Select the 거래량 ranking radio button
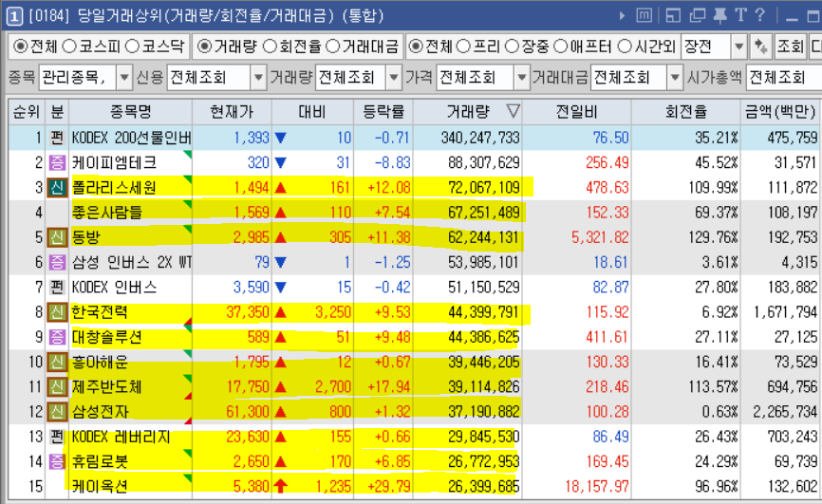This screenshot has height=504, width=822. [x=204, y=47]
